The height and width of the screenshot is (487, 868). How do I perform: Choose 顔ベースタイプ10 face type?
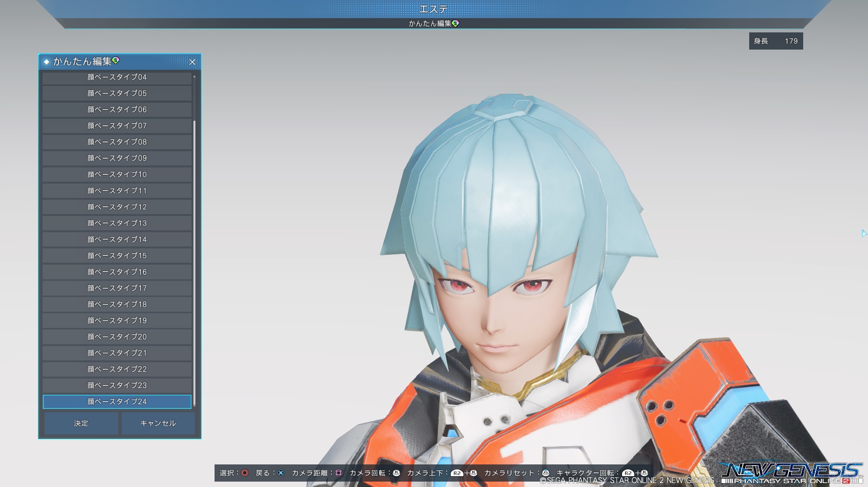click(x=117, y=174)
